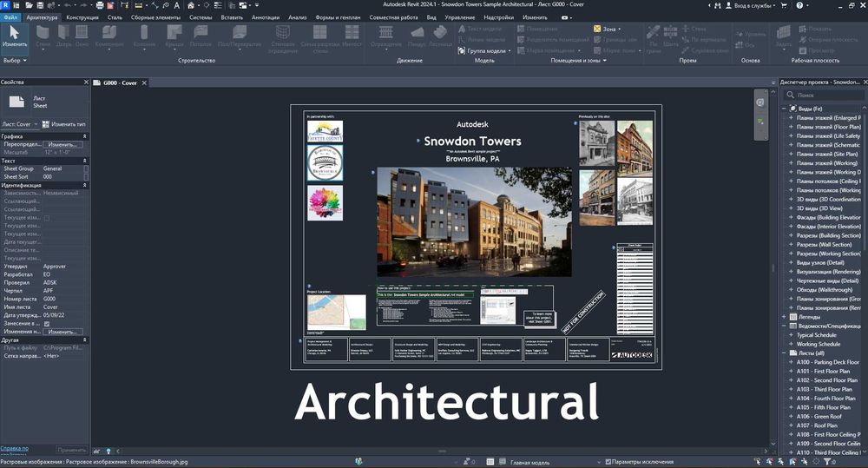Screen dimensions: 868x468
Task: Toggle the 'Занесение в...' checkbox
Action: [x=47, y=324]
